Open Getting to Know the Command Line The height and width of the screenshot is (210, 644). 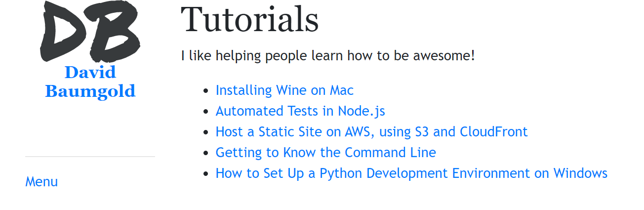(325, 153)
